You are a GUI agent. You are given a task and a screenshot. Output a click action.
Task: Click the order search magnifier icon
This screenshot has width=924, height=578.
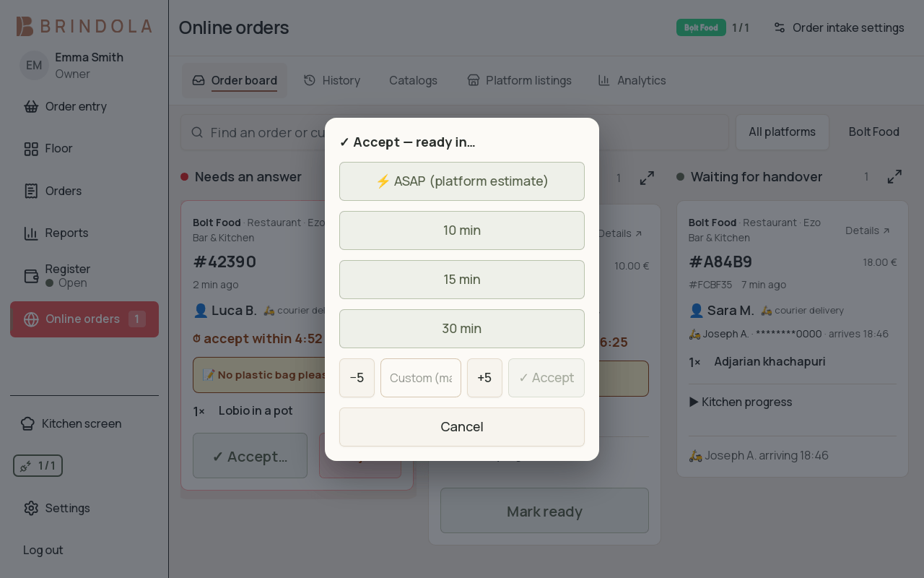coord(197,132)
